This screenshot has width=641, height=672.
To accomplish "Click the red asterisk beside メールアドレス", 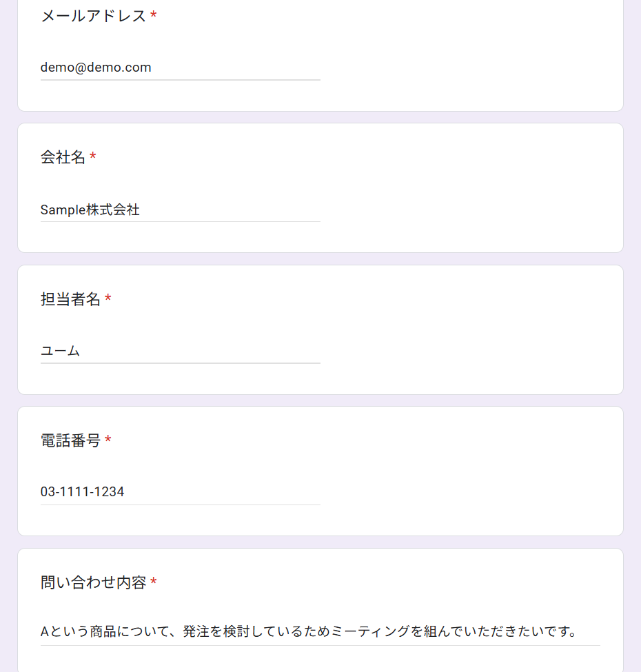I will [153, 16].
